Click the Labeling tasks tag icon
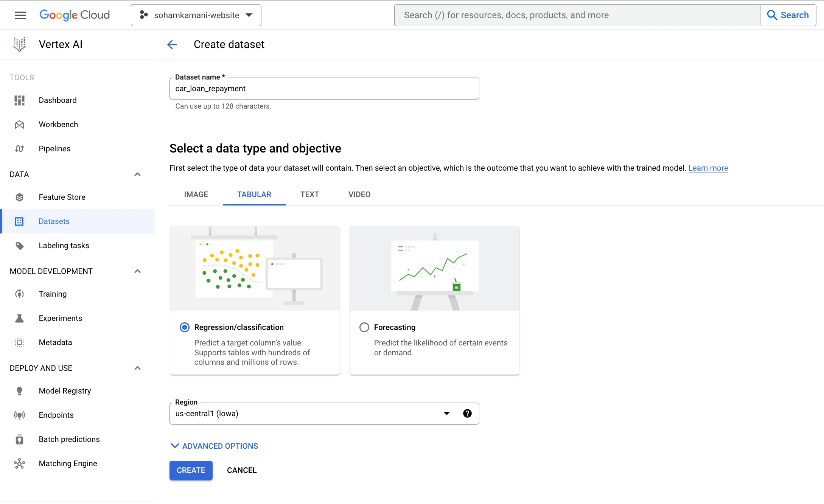824x504 pixels. pyautogui.click(x=19, y=246)
